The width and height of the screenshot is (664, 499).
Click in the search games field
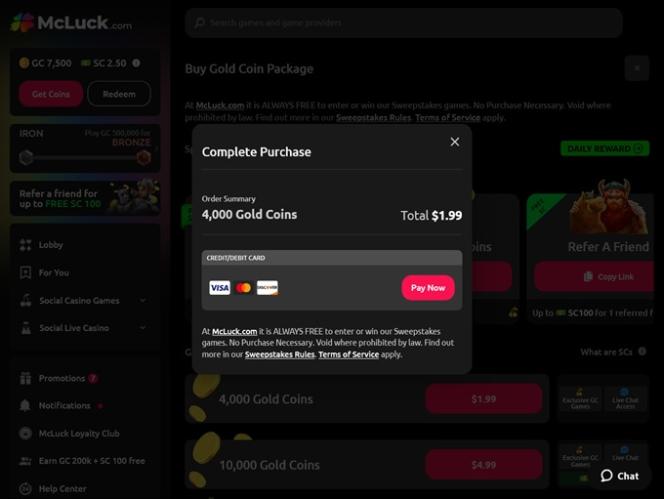pos(404,23)
